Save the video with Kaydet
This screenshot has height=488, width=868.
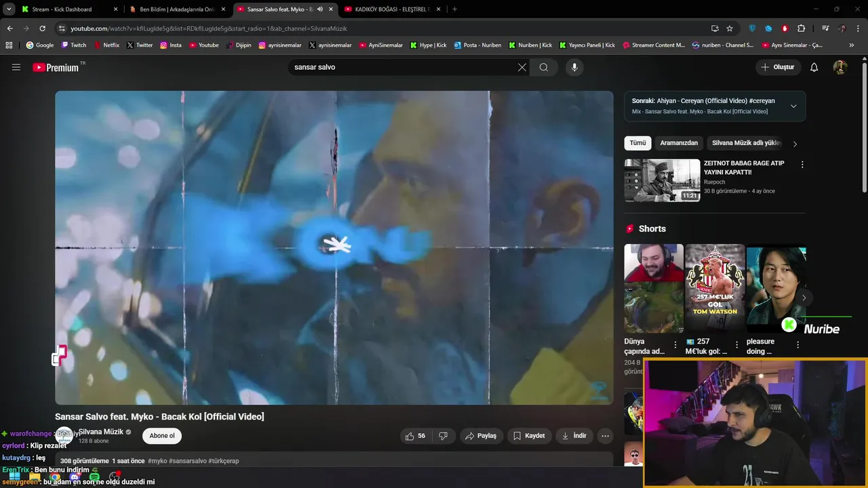pyautogui.click(x=529, y=436)
